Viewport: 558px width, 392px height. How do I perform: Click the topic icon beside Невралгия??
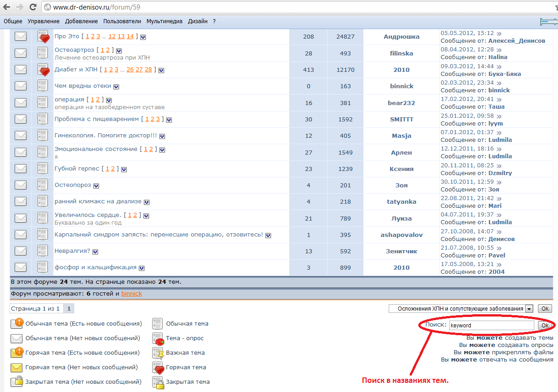tap(43, 251)
